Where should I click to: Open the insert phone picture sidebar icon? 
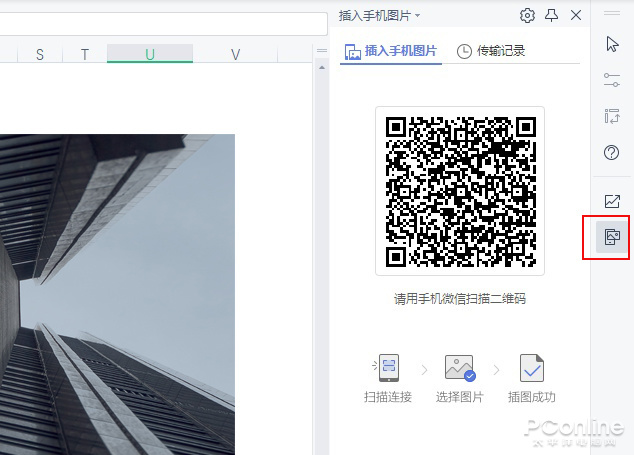click(612, 237)
